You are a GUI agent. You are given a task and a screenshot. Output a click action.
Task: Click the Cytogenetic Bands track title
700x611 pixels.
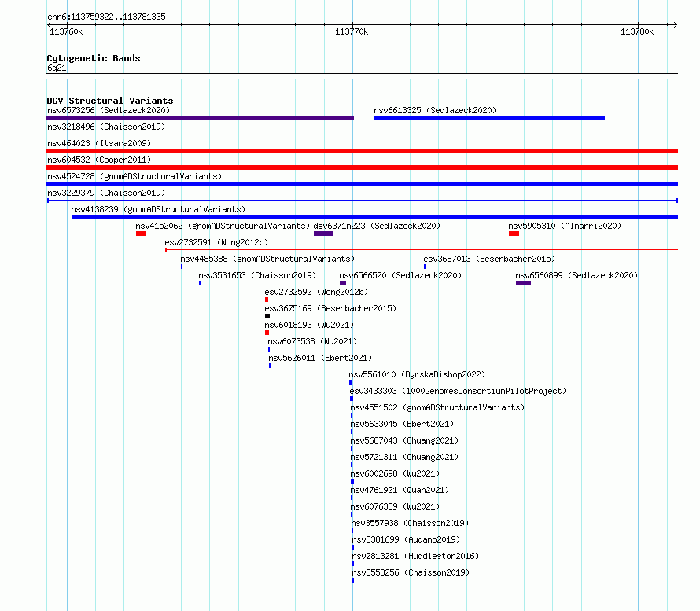pos(94,58)
